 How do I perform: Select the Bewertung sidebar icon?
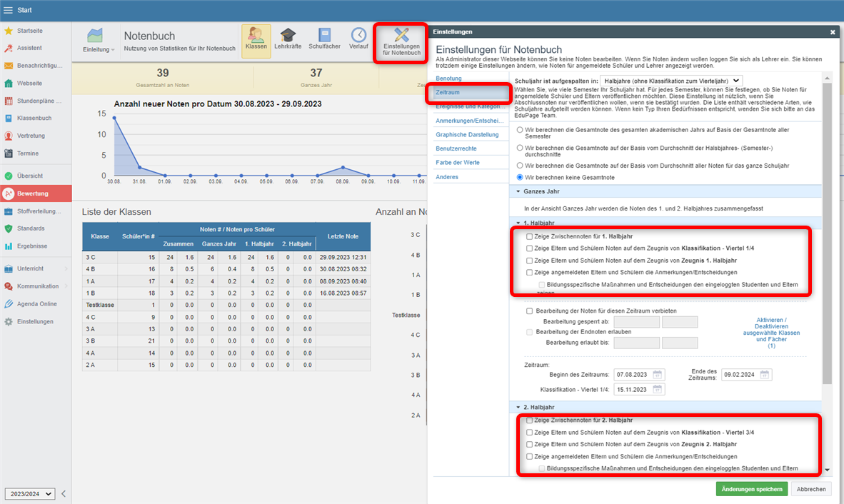coord(9,193)
